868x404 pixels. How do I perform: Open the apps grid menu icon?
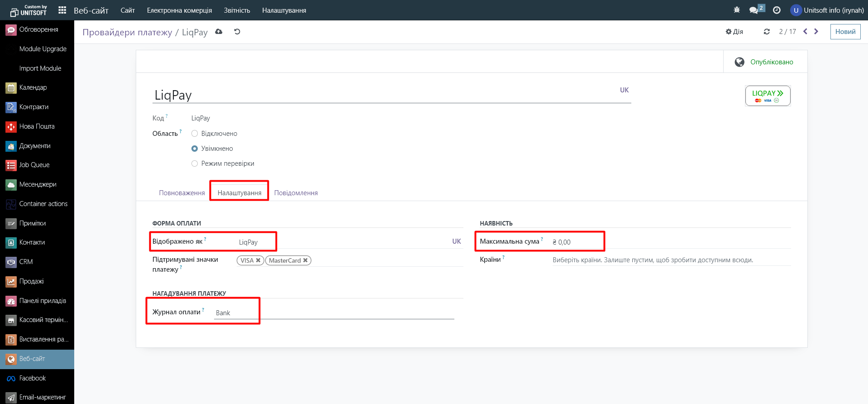coord(62,10)
